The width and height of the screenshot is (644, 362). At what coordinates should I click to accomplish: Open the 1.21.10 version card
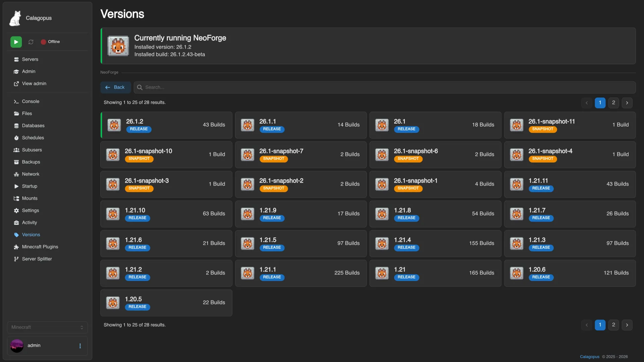(x=166, y=214)
